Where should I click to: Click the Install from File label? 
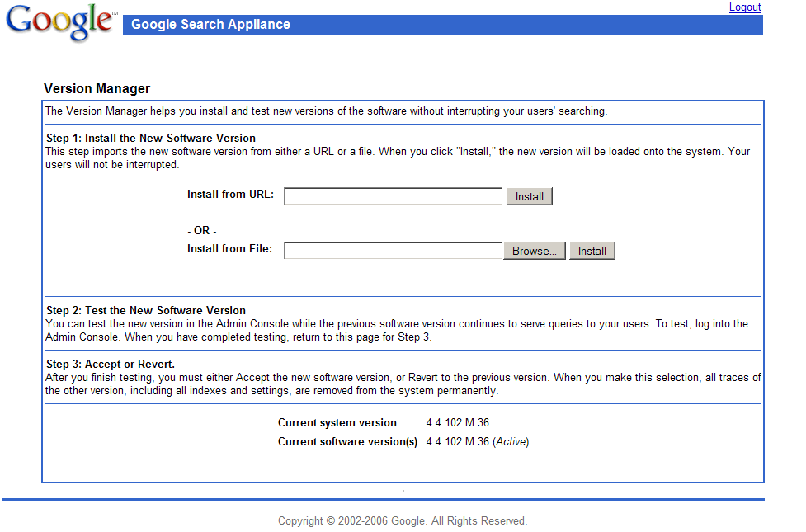[x=230, y=249]
